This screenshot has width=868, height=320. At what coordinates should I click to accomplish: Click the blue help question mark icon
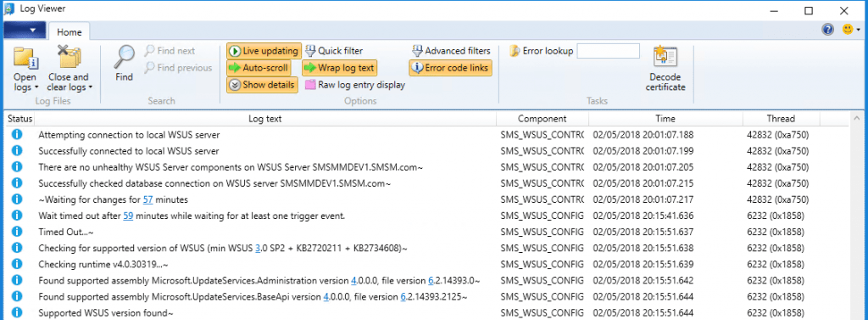827,30
